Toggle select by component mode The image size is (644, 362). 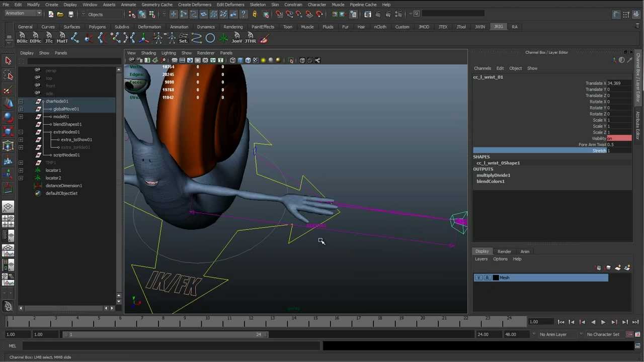coord(152,14)
